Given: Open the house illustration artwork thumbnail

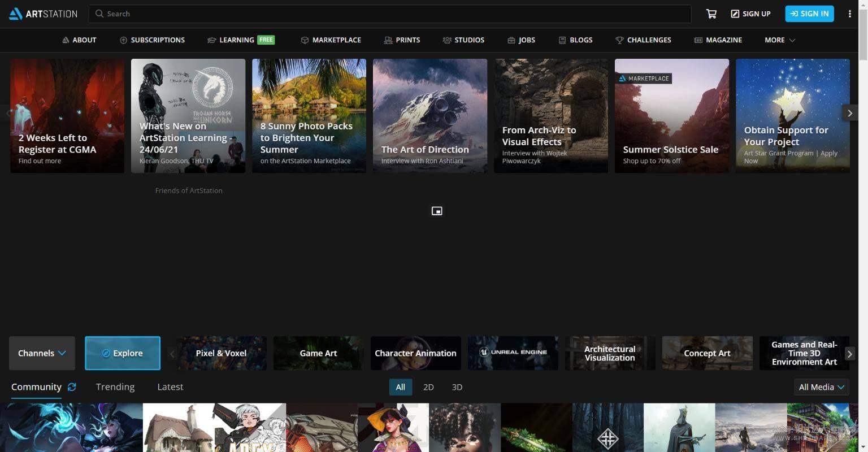Looking at the screenshot, I should point(179,428).
